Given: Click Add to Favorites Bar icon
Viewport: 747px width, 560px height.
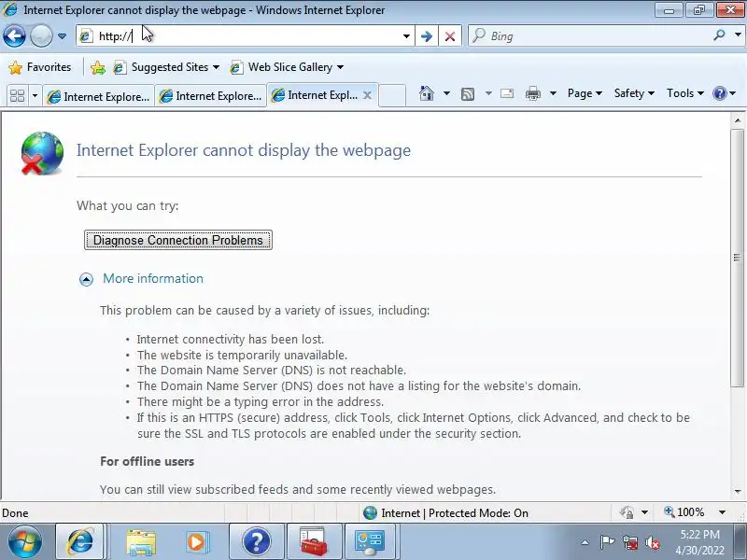Looking at the screenshot, I should point(98,67).
